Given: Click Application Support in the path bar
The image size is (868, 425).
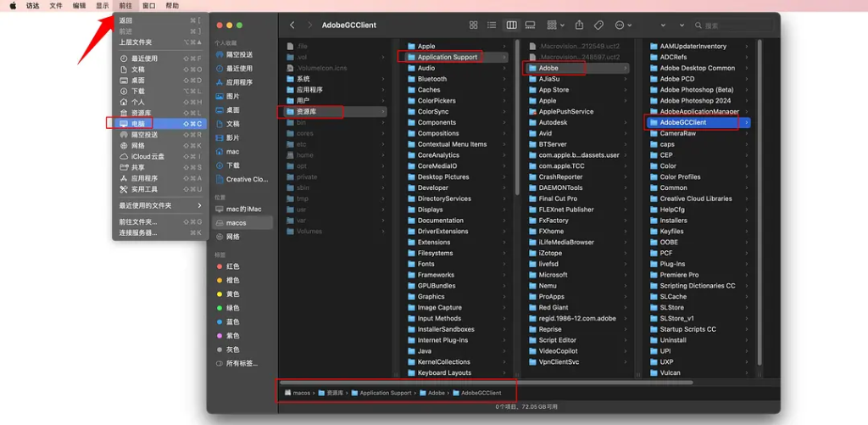Looking at the screenshot, I should (x=381, y=393).
